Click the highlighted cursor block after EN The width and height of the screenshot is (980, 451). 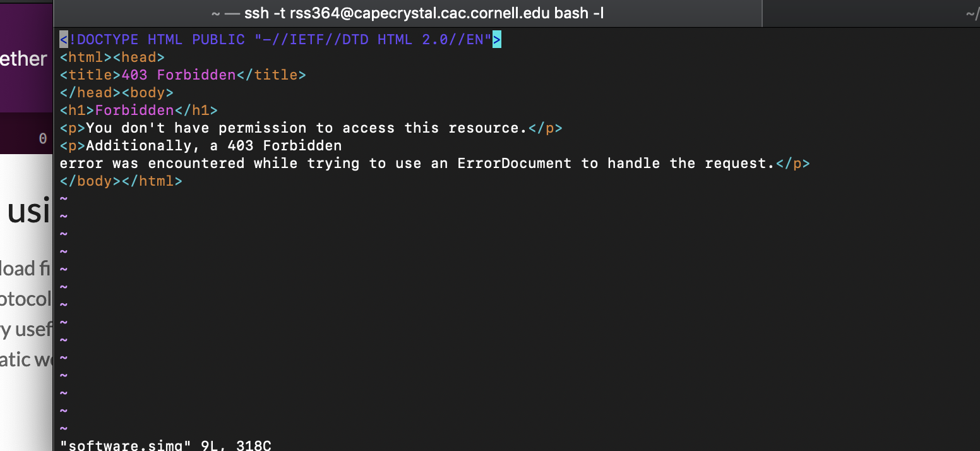tap(498, 39)
